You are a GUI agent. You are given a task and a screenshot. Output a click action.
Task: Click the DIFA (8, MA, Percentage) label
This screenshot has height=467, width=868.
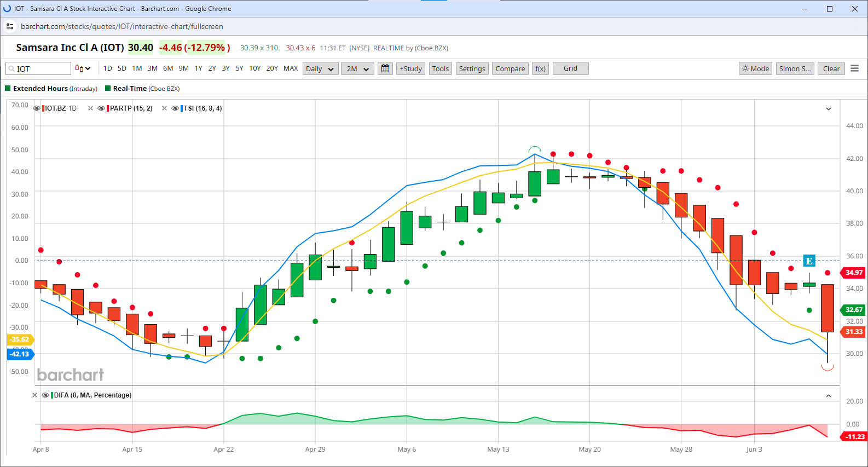[x=92, y=395]
